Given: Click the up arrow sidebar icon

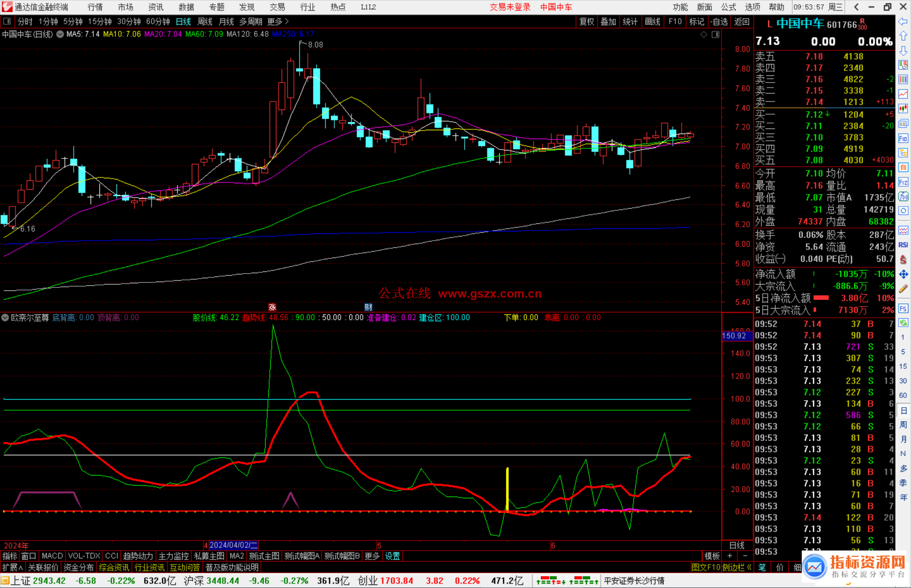Looking at the screenshot, I should [x=903, y=36].
